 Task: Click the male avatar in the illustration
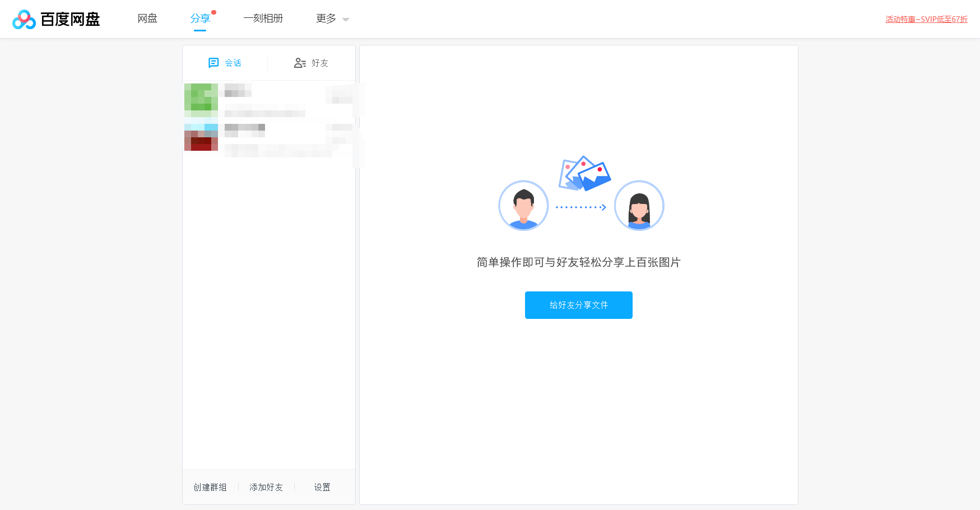click(x=523, y=206)
